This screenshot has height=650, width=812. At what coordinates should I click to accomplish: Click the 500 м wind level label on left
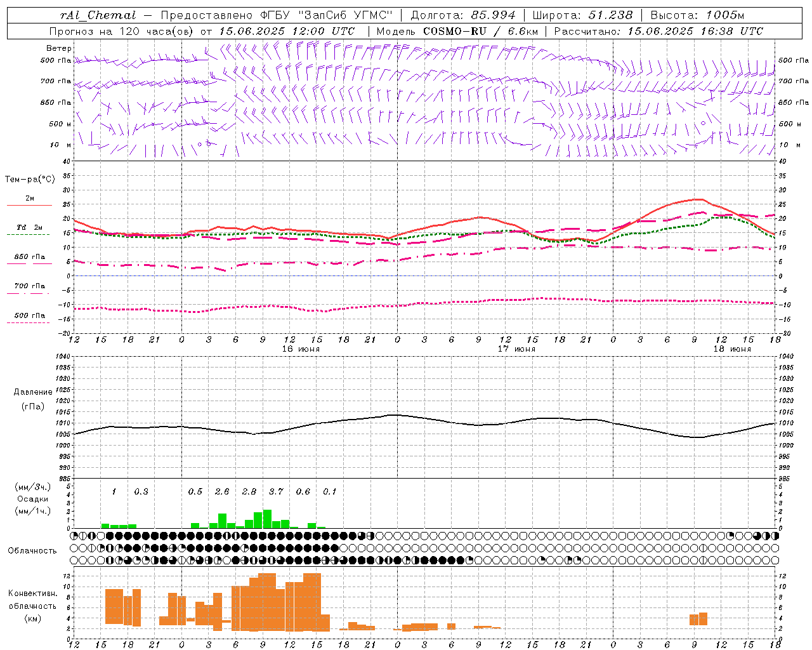coord(60,124)
